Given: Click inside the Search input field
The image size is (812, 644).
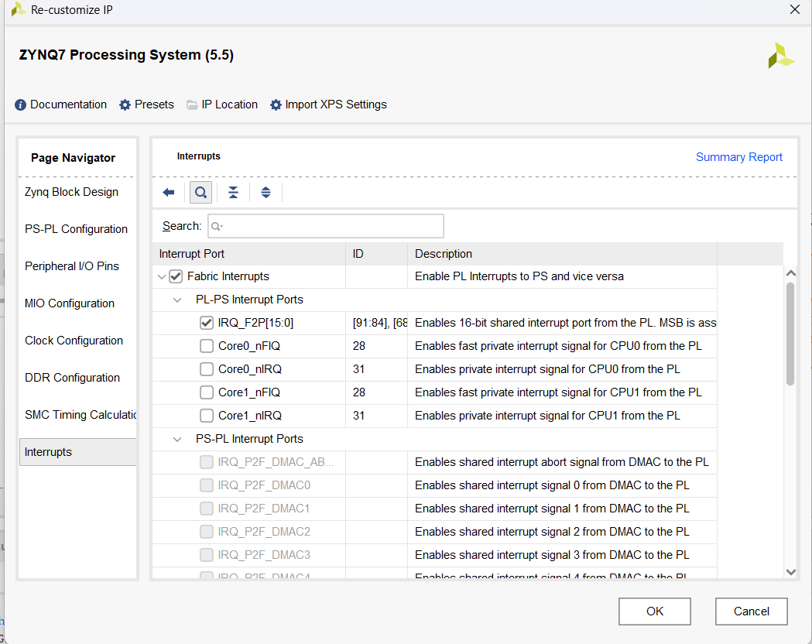Looking at the screenshot, I should pos(326,226).
